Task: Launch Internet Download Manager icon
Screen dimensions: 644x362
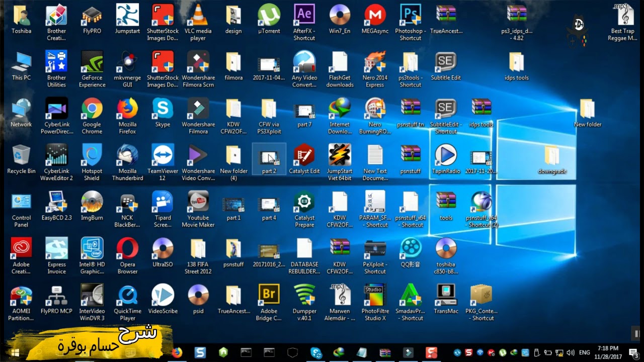Action: pos(340,109)
